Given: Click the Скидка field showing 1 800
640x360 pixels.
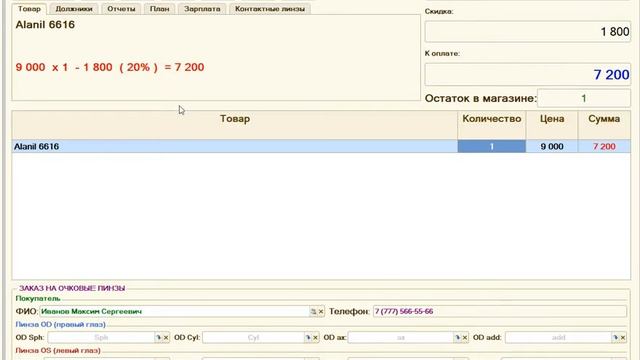Looking at the screenshot, I should coord(528,31).
